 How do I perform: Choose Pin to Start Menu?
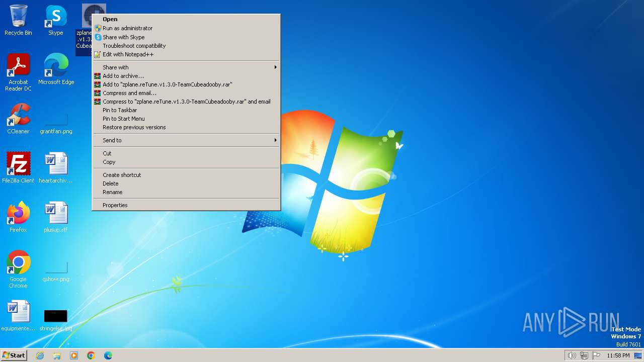point(186,119)
